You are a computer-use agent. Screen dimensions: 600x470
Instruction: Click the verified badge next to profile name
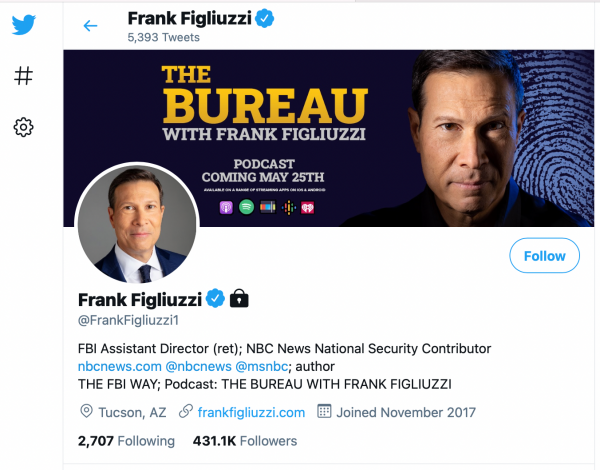pyautogui.click(x=214, y=298)
